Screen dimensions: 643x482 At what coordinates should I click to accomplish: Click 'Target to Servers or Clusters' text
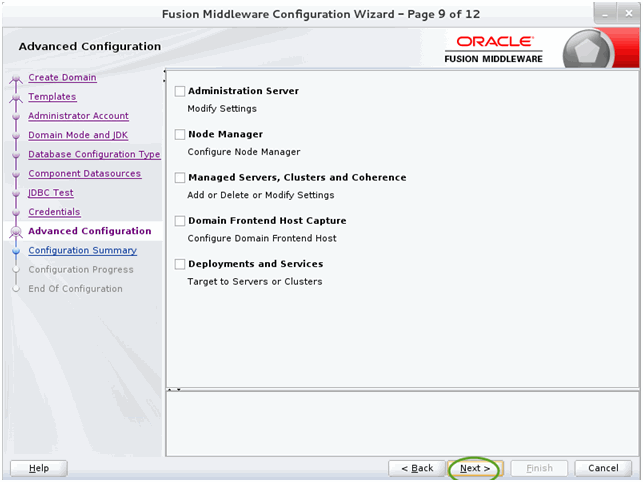point(255,282)
